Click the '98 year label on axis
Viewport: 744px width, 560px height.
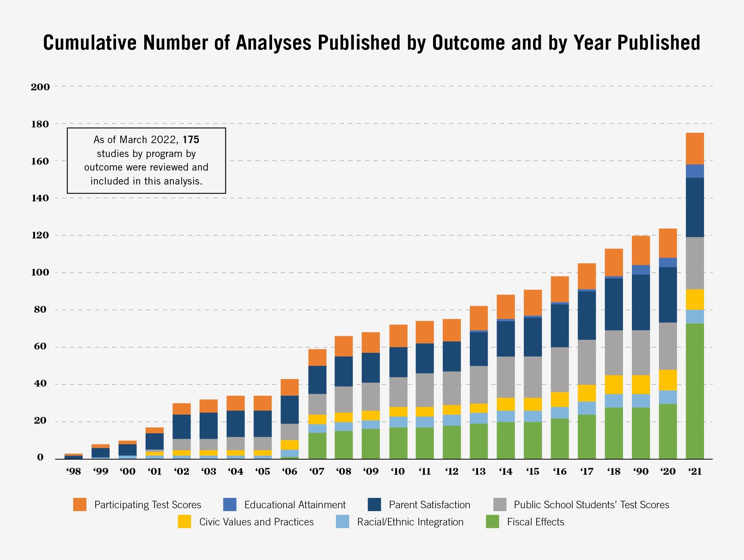(73, 471)
